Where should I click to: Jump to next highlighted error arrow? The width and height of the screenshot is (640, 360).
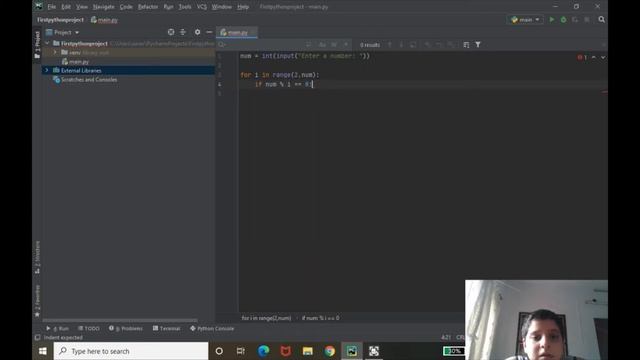pyautogui.click(x=603, y=58)
